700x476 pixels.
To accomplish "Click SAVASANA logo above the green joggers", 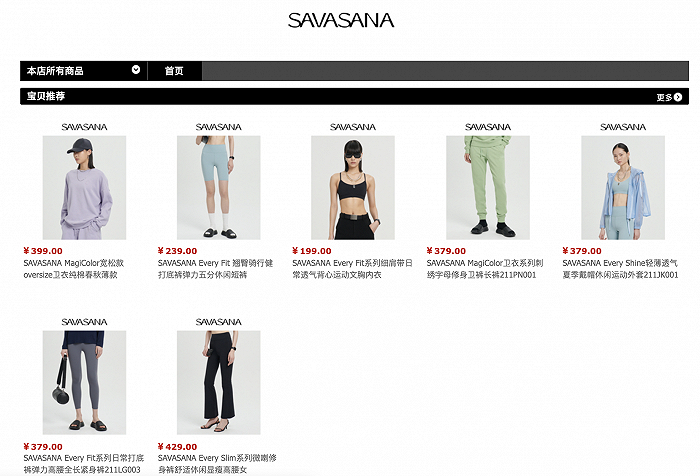I will [488, 127].
